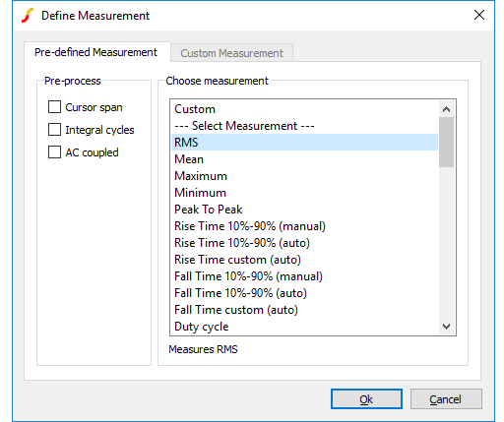Switch to the Custom Measurement tab
The width and height of the screenshot is (504, 422).
point(231,53)
